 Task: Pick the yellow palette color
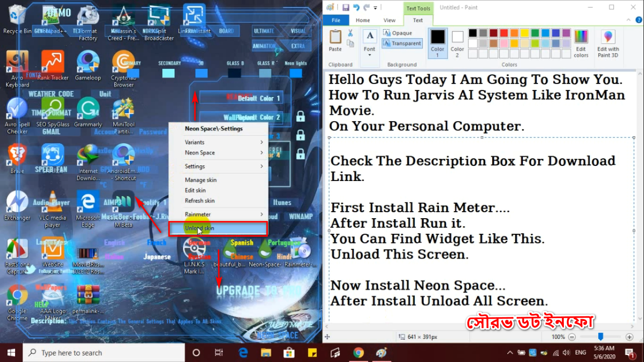524,33
